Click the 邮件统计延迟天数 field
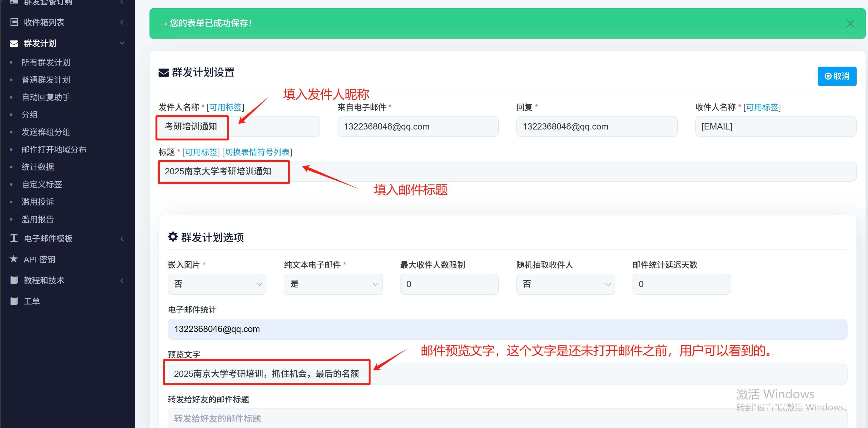 tap(682, 284)
